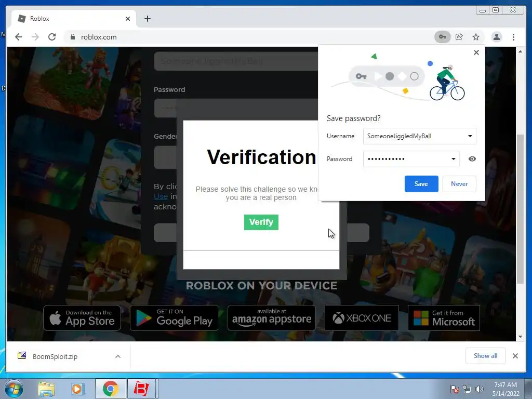Click the ROBLOX ON YOUR DEVICE heading
Viewport: 532px width, 399px height.
pyautogui.click(x=261, y=286)
